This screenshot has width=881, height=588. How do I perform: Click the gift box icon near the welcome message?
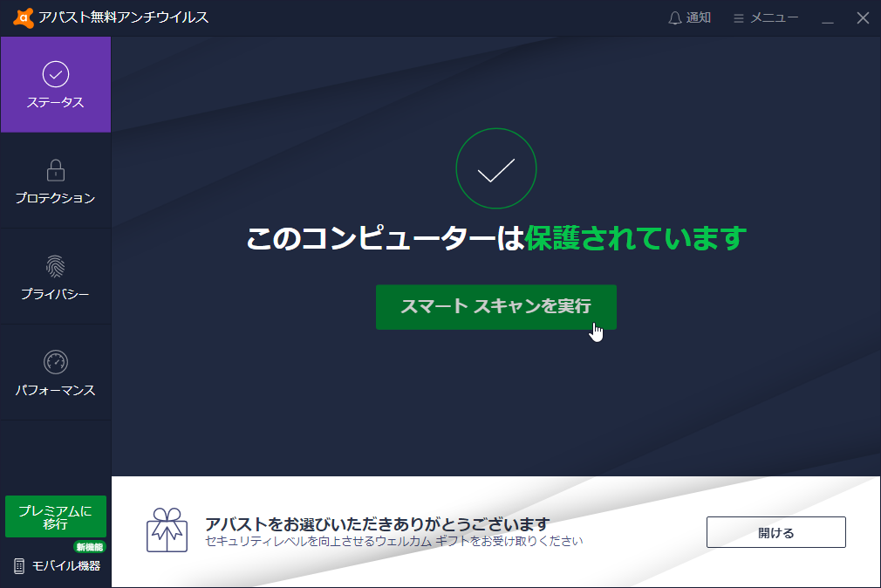[167, 531]
